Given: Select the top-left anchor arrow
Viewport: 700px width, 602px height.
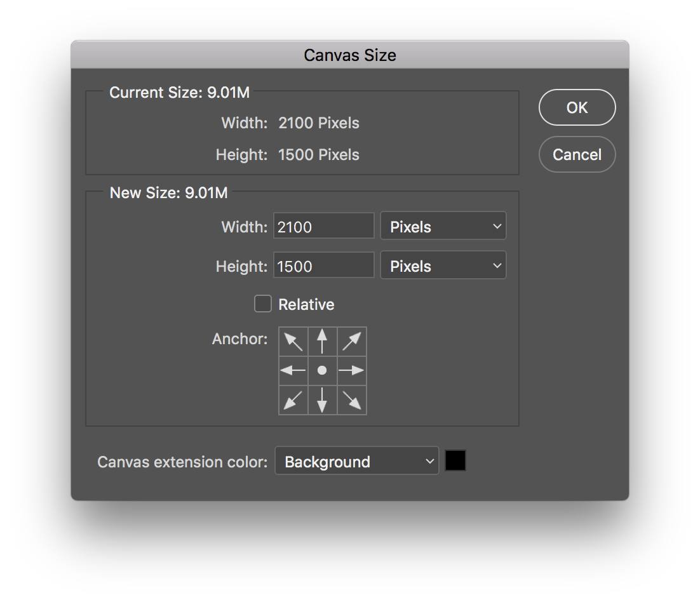Looking at the screenshot, I should (x=293, y=341).
